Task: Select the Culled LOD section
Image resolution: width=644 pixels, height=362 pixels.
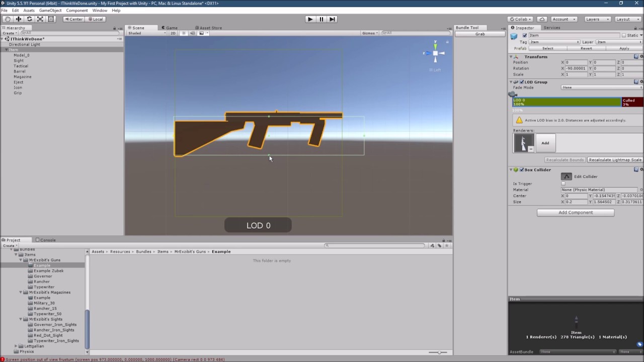Action: pos(632,102)
